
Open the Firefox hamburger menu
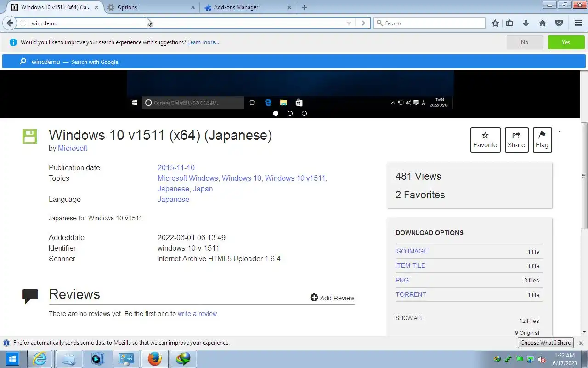point(578,23)
